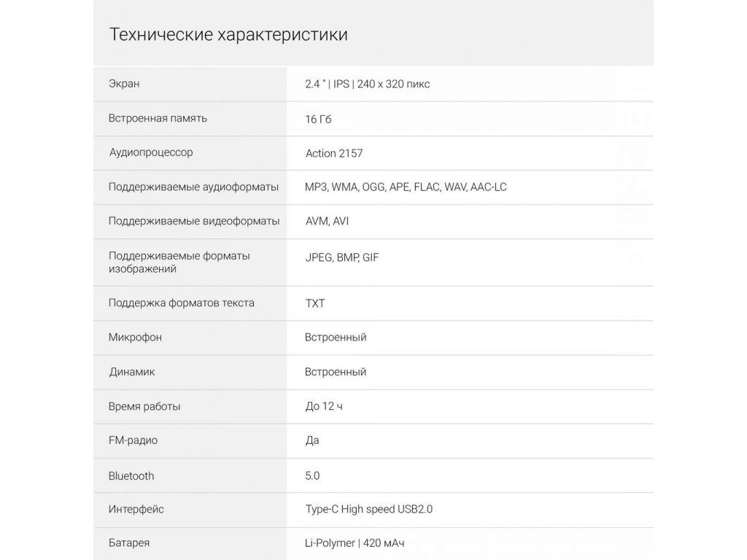
Task: Click the Bluetooth version "5.0" value
Action: point(312,475)
